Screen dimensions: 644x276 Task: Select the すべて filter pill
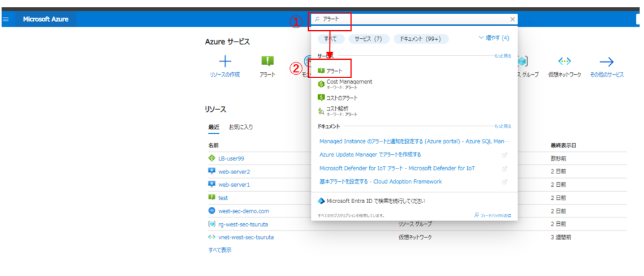[x=330, y=38]
